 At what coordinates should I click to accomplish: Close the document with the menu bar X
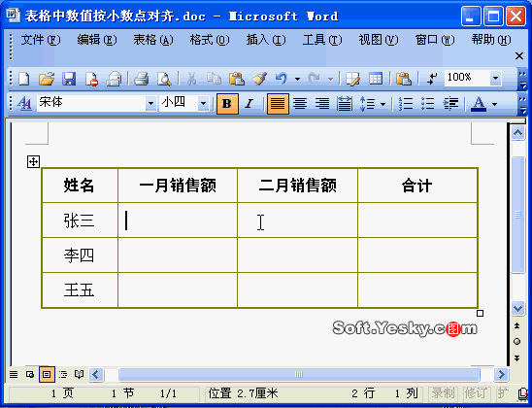tap(519, 55)
